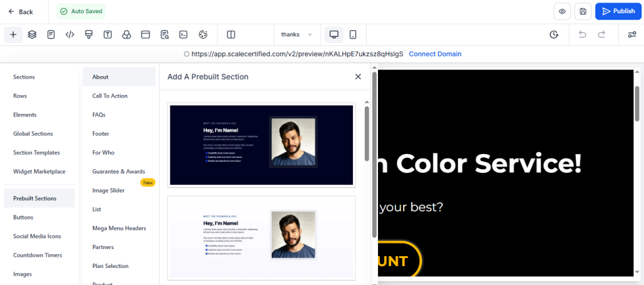Open the typography settings icon
Image resolution: width=644 pixels, height=285 pixels.
[x=108, y=35]
